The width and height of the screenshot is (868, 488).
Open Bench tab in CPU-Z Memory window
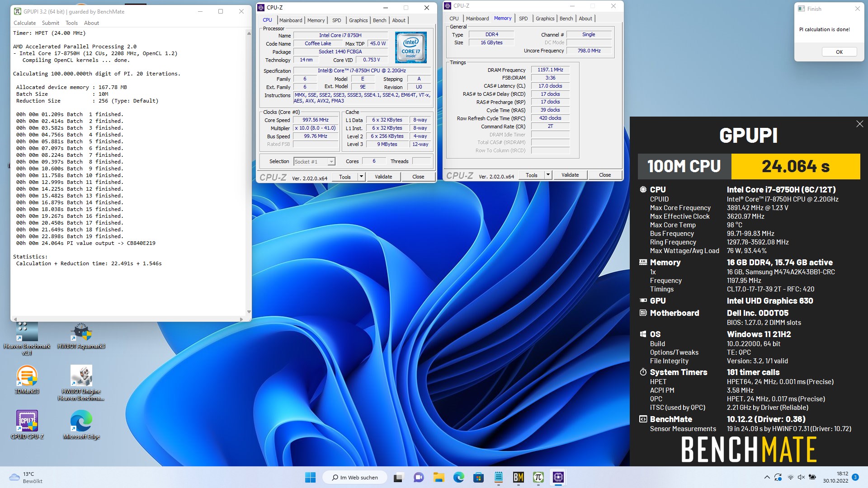point(566,19)
